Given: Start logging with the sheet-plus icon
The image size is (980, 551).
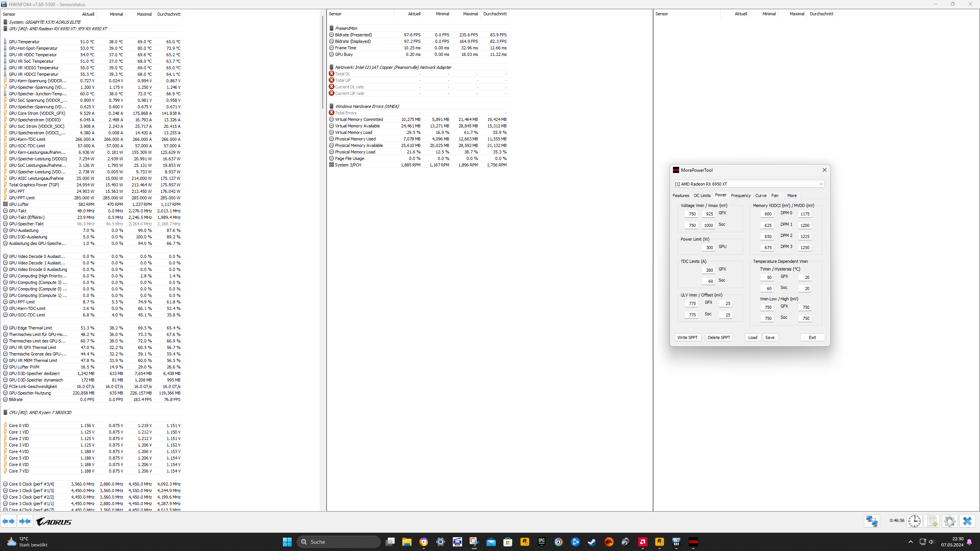Looking at the screenshot, I should click(x=932, y=521).
